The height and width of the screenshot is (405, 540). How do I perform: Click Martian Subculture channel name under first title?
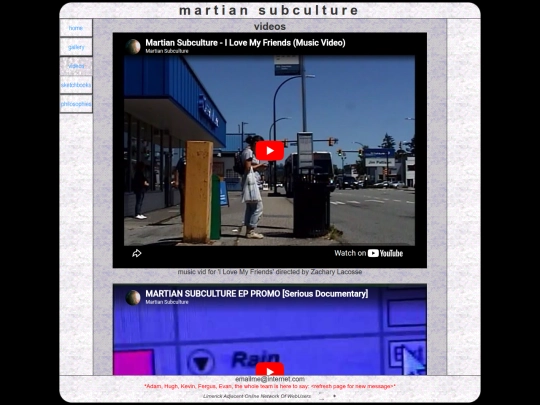tap(167, 51)
